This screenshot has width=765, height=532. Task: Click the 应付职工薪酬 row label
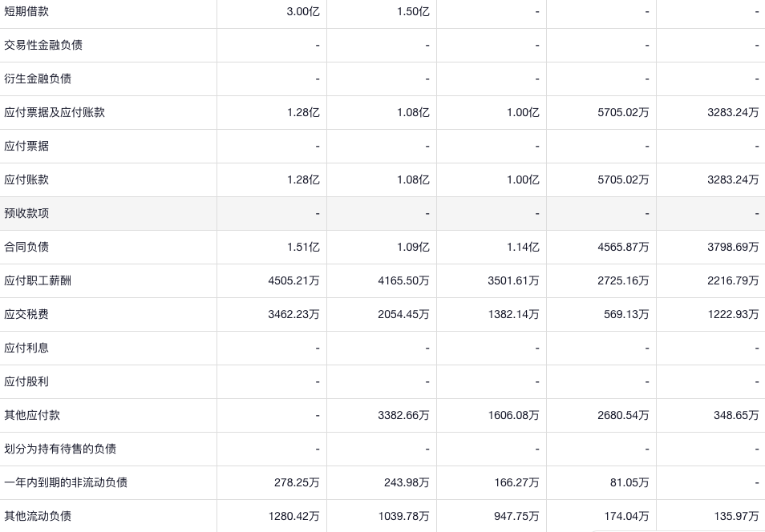pyautogui.click(x=38, y=280)
